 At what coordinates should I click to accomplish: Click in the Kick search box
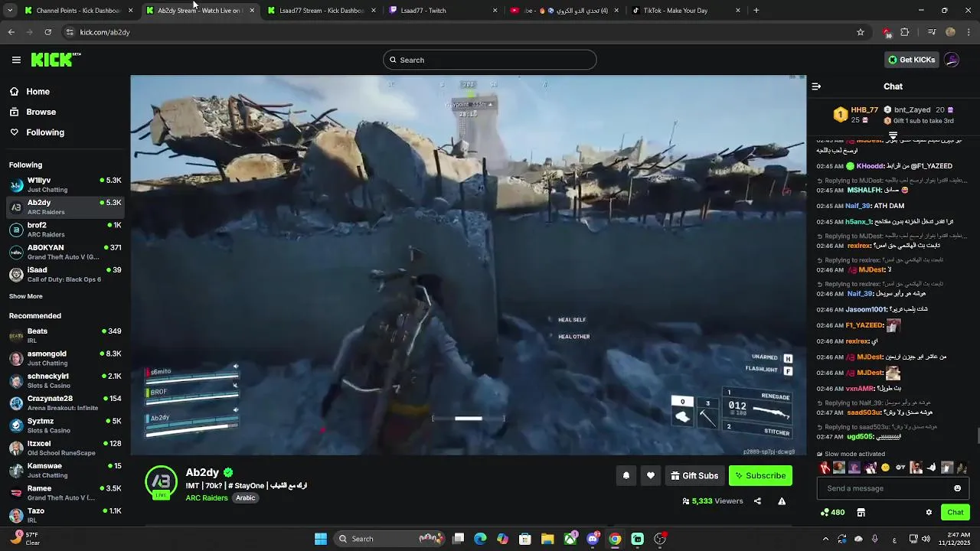point(490,60)
